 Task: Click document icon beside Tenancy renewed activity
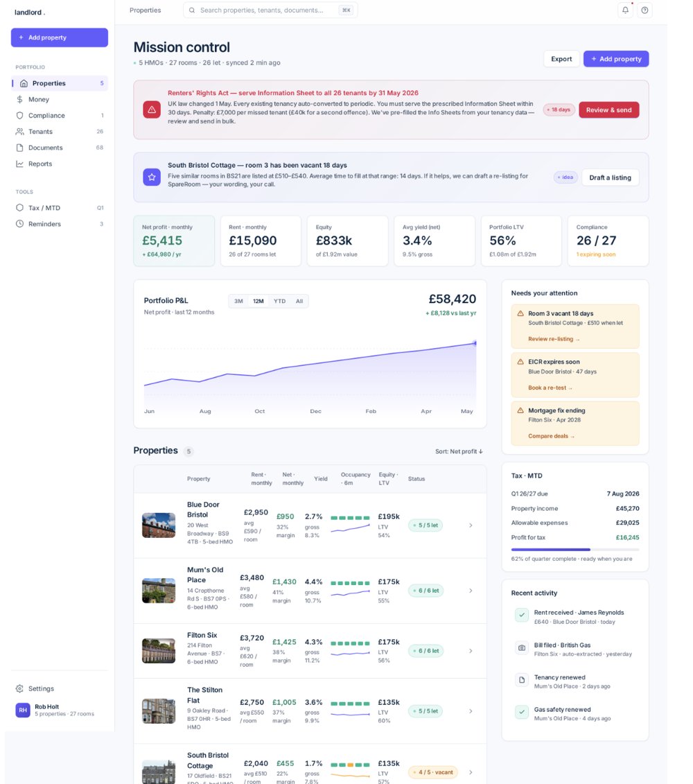click(x=522, y=680)
